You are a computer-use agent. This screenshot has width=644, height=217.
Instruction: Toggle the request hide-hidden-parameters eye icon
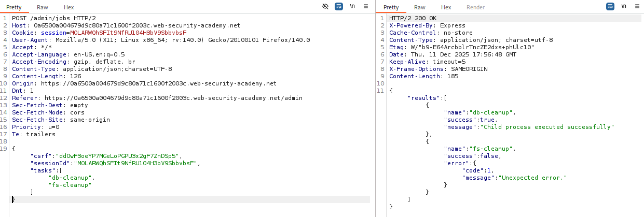325,7
